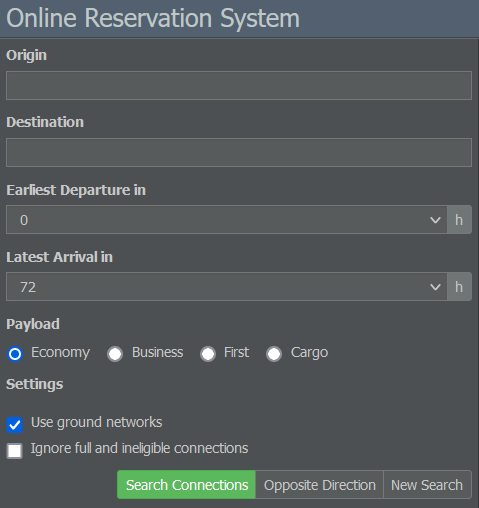
Task: Click the Economy label text
Action: coord(60,353)
